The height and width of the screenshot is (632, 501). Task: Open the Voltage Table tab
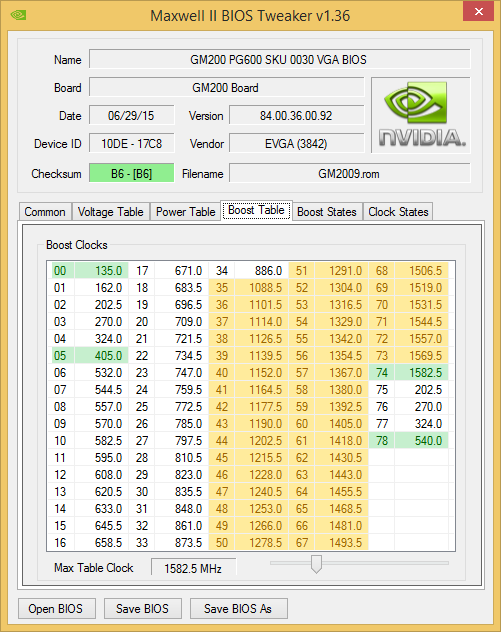point(110,212)
